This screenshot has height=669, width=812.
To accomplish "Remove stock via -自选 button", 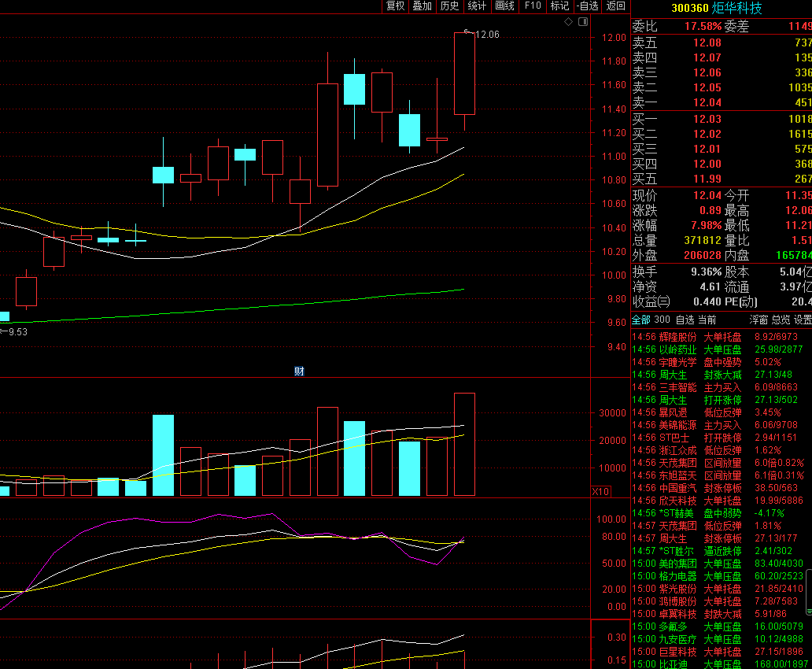I will click(588, 6).
